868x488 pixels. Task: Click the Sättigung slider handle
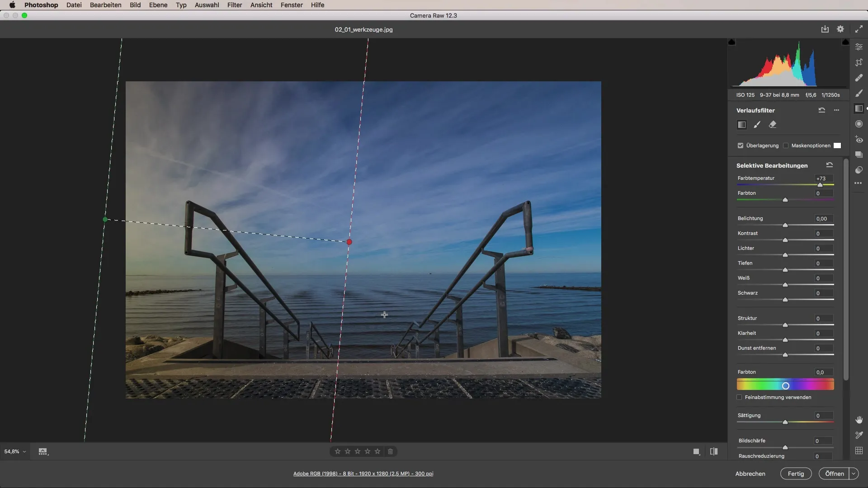point(785,422)
